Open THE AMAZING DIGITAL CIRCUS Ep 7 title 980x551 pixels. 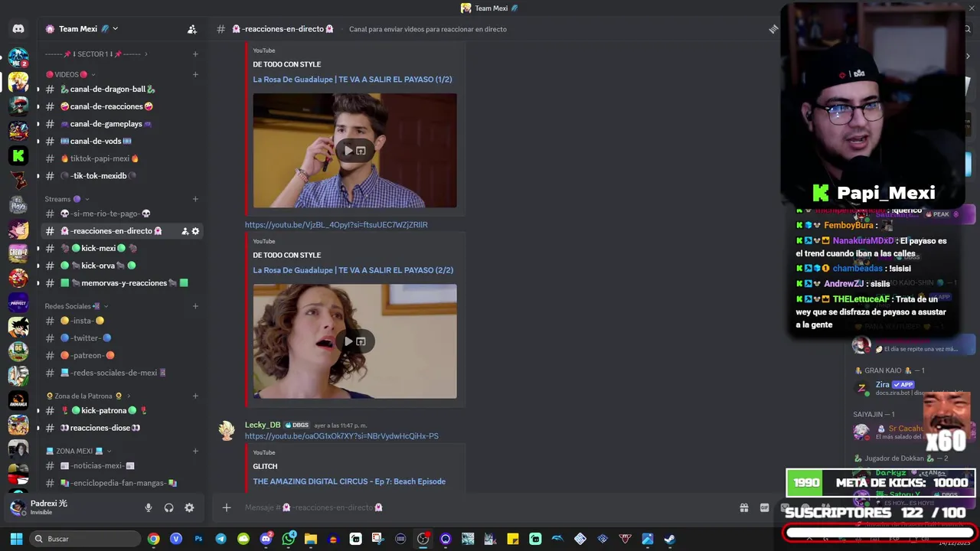click(x=349, y=481)
